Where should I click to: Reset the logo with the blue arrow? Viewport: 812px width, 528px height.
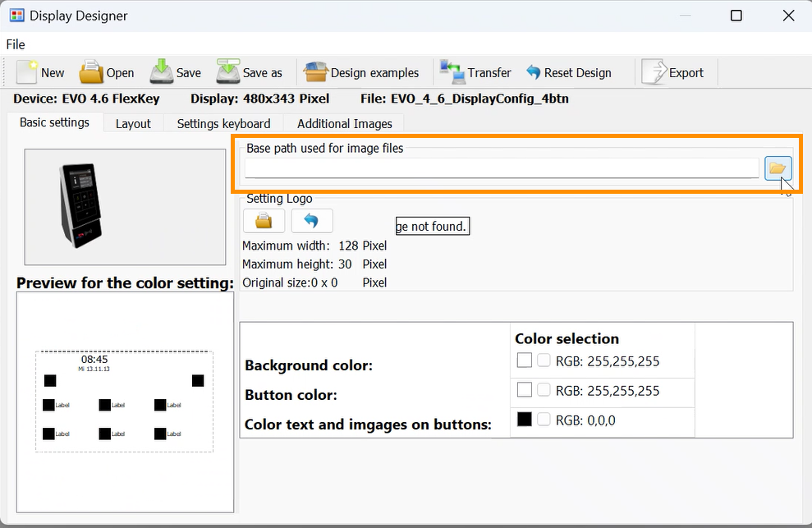point(312,221)
